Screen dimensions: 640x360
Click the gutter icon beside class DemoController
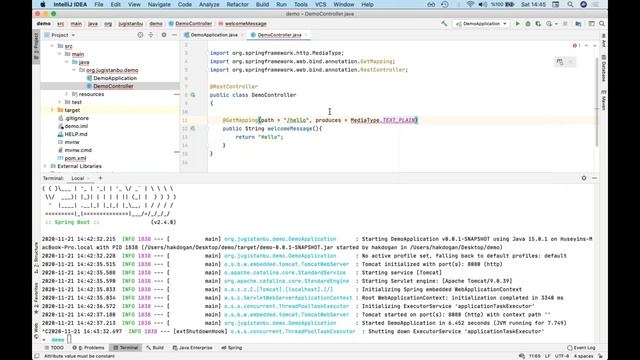193,95
